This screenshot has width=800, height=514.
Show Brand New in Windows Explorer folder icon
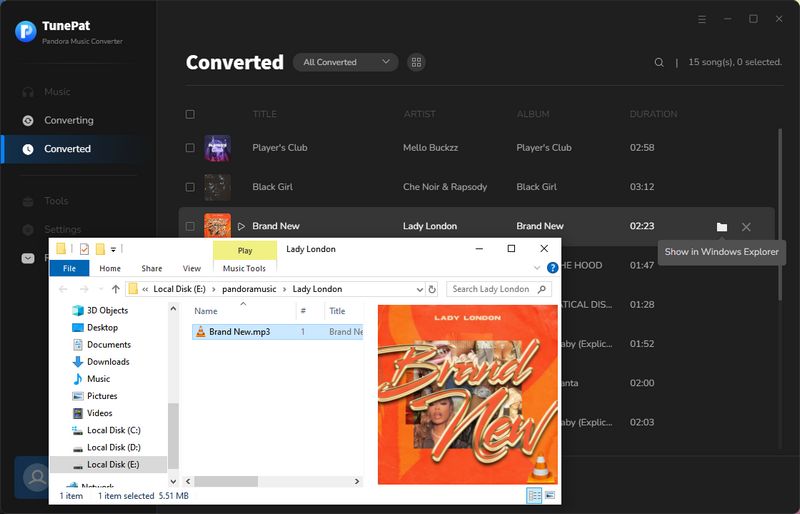pos(721,227)
